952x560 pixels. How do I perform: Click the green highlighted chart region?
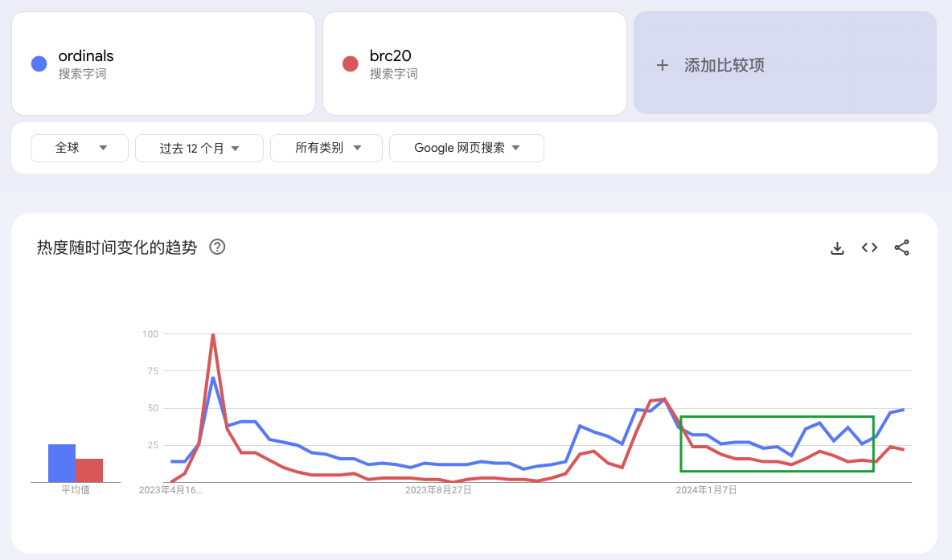tap(777, 444)
